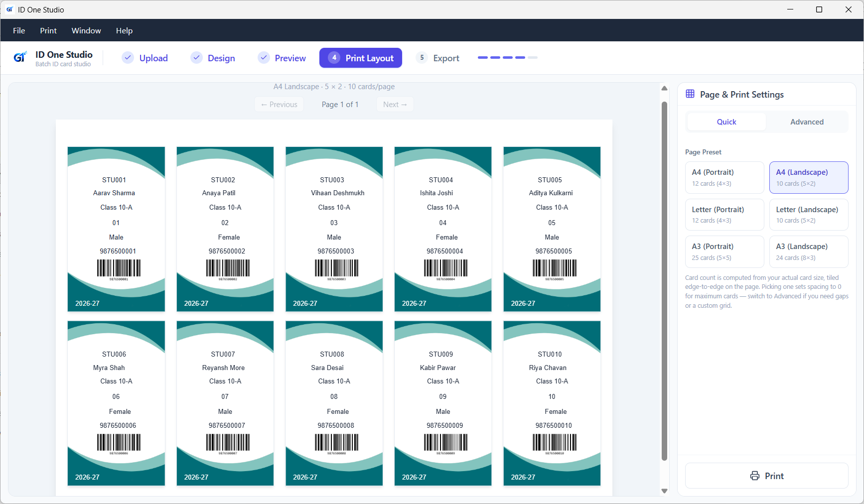864x504 pixels.
Task: Click the STU001 Aarav Sharma card
Action: coord(116,229)
